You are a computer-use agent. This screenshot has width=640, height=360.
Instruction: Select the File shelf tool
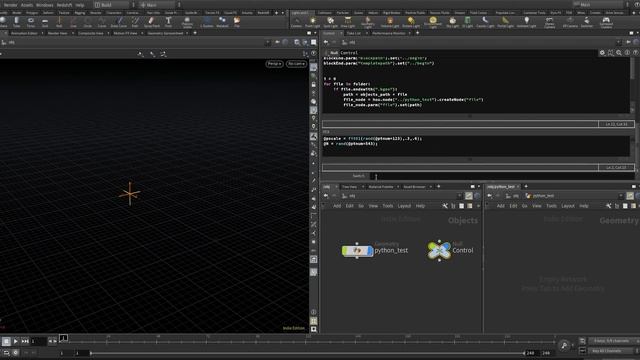[237, 22]
